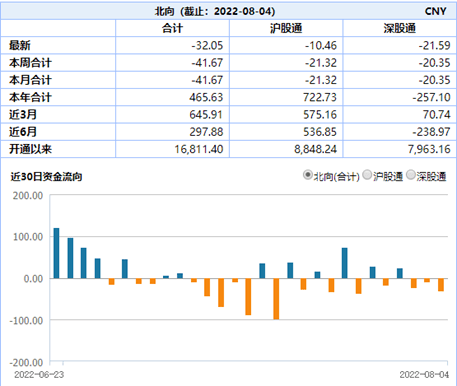Click the 722.73 yearly 沪股通 value

pyautogui.click(x=320, y=97)
